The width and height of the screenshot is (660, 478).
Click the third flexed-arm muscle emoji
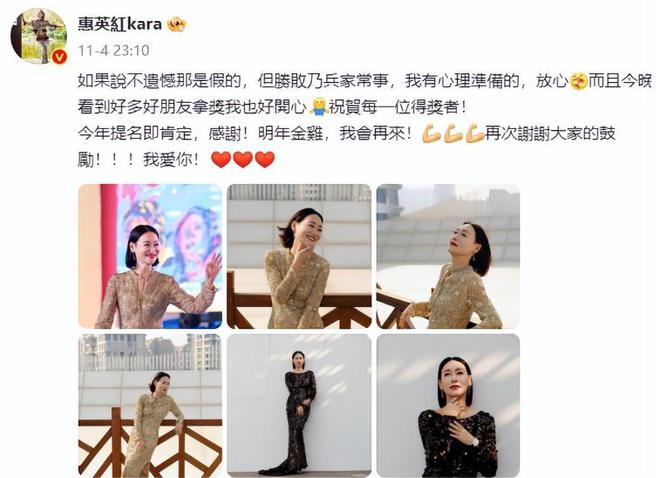pyautogui.click(x=474, y=133)
